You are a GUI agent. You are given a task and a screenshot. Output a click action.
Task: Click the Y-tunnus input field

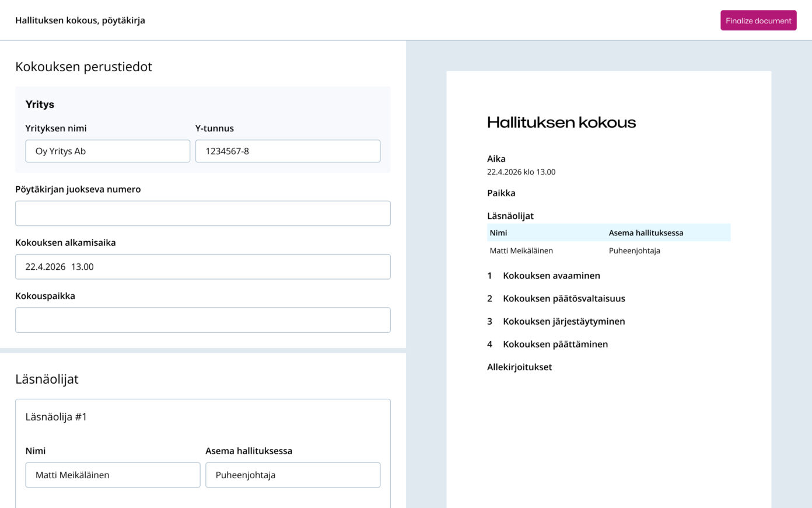(287, 151)
